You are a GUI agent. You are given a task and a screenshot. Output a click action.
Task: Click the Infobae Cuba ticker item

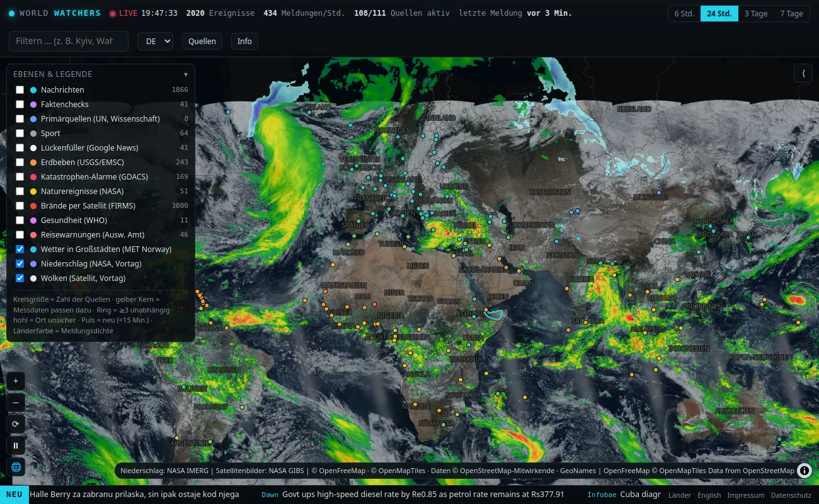pyautogui.click(x=624, y=495)
